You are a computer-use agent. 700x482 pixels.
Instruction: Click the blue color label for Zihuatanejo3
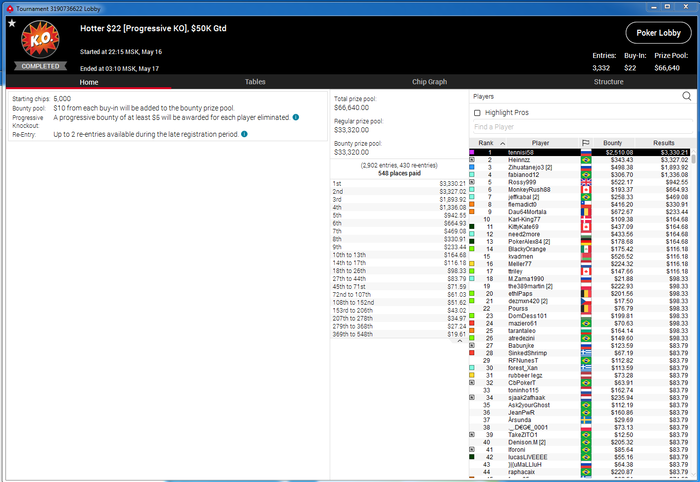472,167
